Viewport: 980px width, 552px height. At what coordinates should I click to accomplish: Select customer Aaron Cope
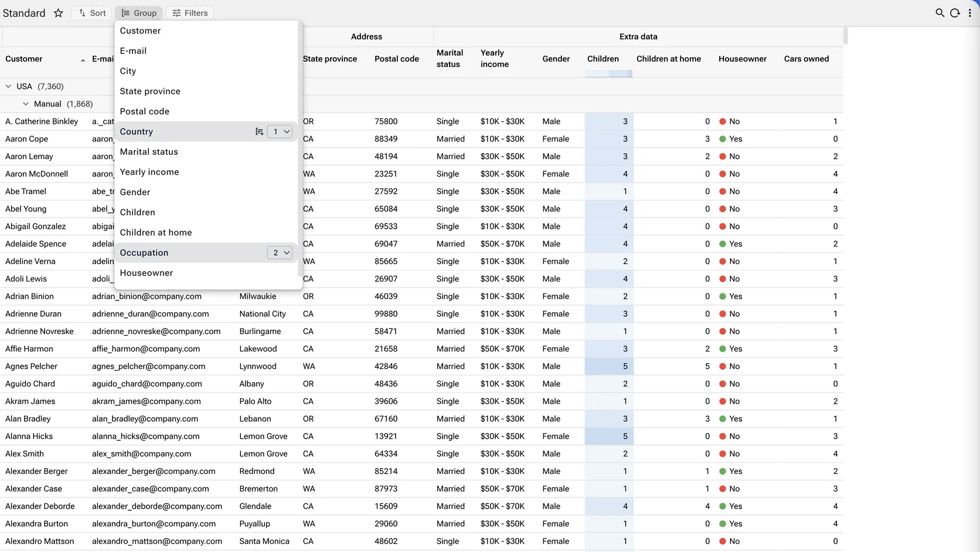click(26, 139)
